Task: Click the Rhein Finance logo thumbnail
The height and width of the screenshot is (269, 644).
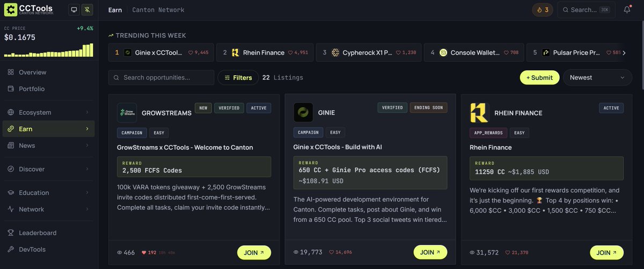Action: pyautogui.click(x=479, y=113)
